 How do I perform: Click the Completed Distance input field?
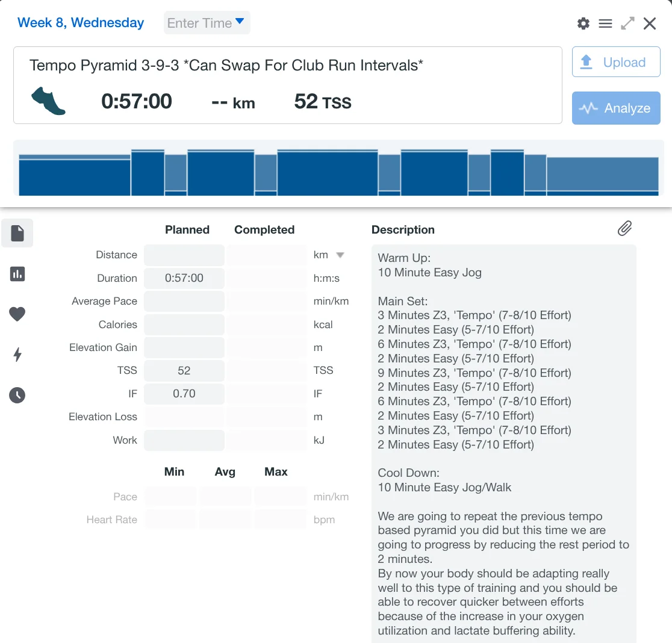coord(266,255)
